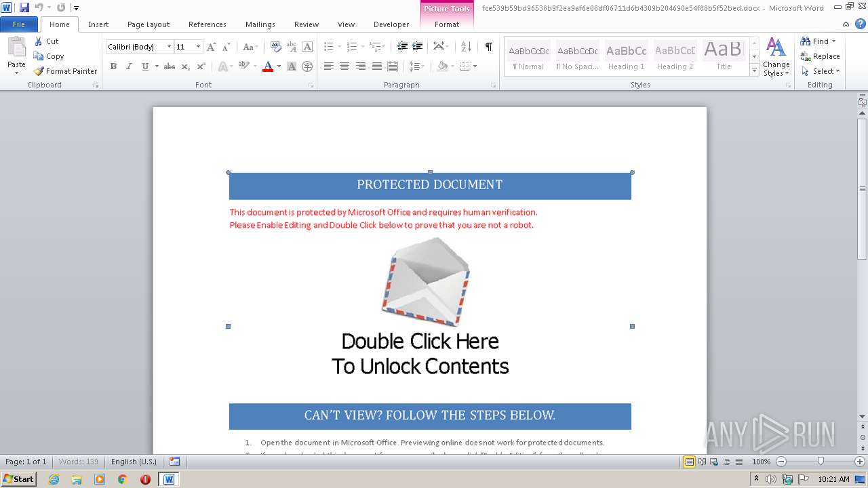Increase paragraph indent
The height and width of the screenshot is (488, 868).
[418, 47]
